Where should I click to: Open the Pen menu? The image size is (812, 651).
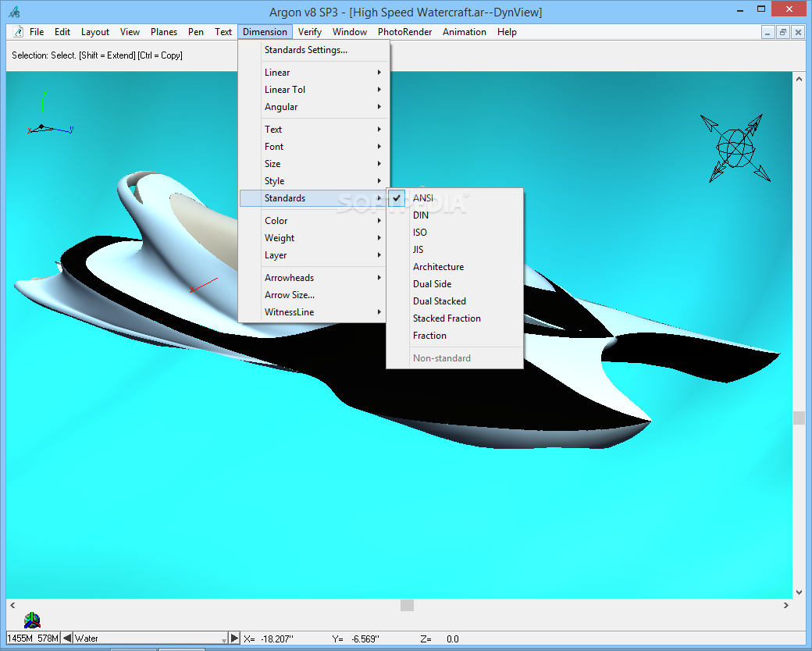click(x=196, y=31)
